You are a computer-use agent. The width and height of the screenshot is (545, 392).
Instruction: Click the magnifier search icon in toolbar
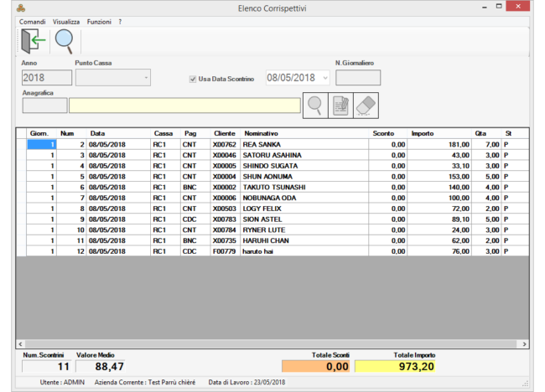(64, 40)
